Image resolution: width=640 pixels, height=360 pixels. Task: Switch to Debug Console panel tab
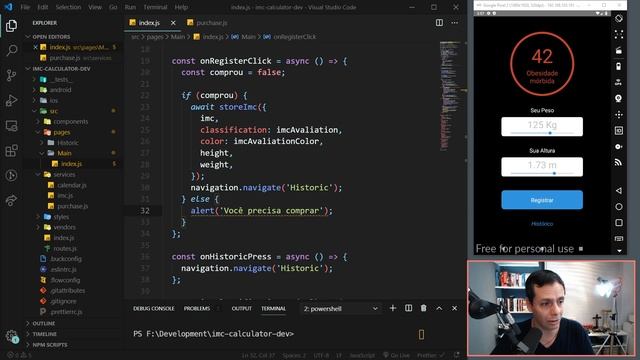click(153, 309)
